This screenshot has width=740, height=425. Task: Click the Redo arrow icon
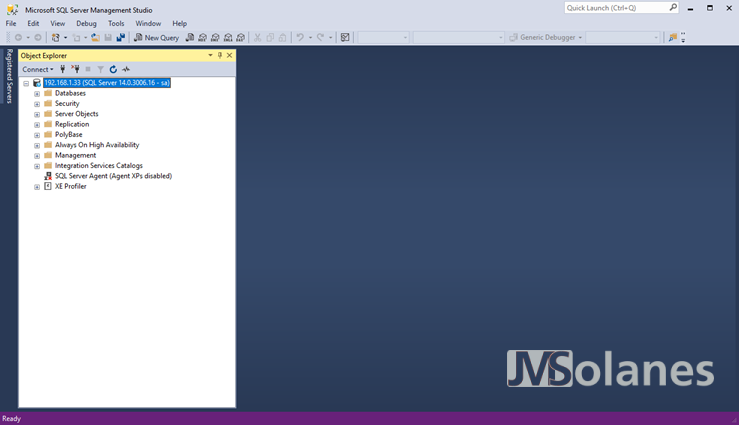320,38
